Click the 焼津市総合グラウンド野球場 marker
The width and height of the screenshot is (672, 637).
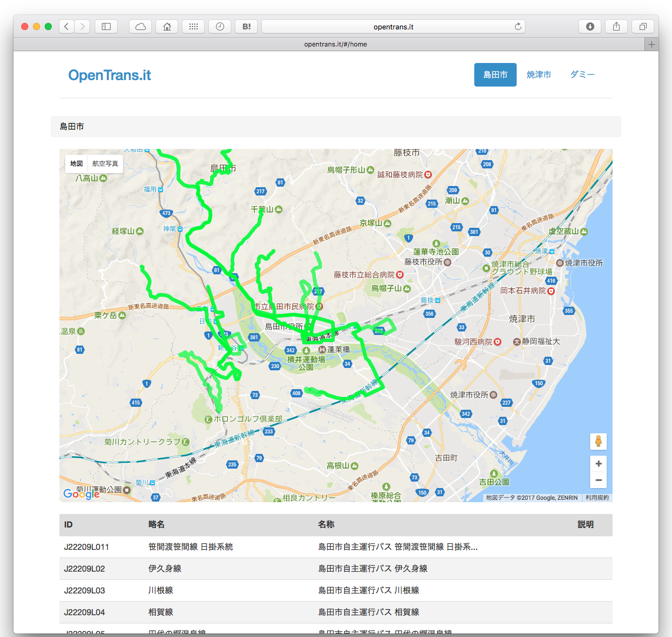tap(486, 268)
